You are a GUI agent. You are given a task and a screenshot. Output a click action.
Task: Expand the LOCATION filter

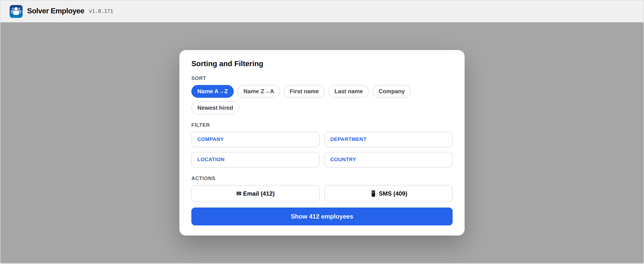(x=255, y=160)
